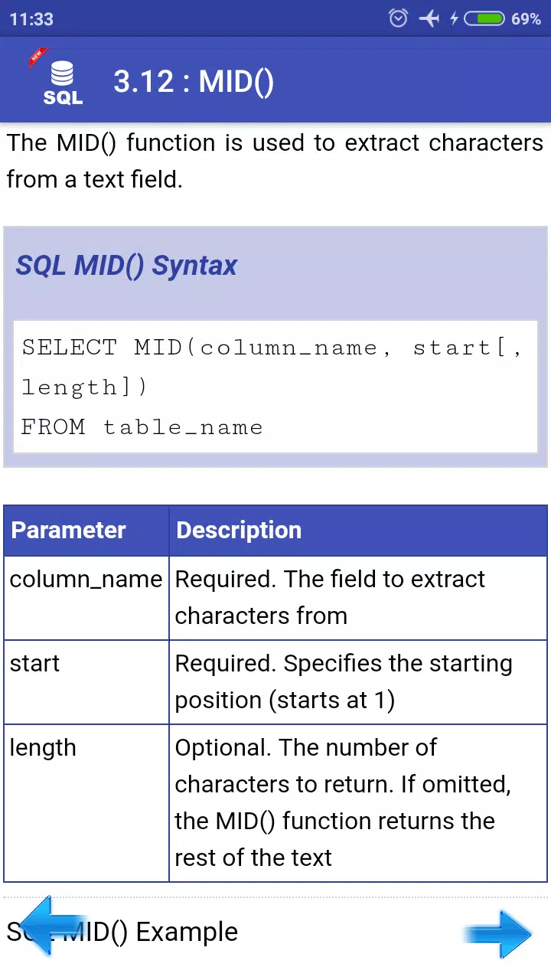Select the length parameter cell
551x980 pixels.
86,803
